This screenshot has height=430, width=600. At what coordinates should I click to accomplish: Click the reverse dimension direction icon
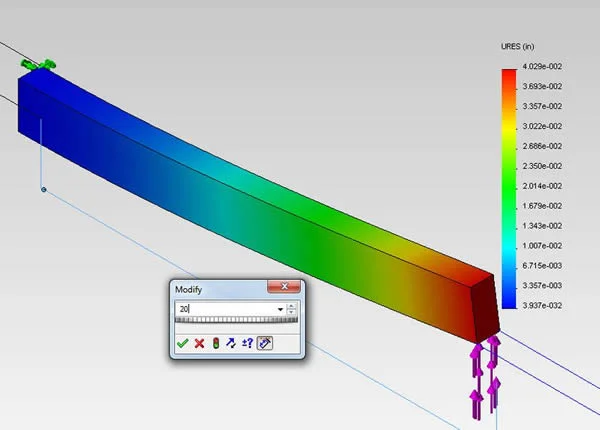pos(231,342)
